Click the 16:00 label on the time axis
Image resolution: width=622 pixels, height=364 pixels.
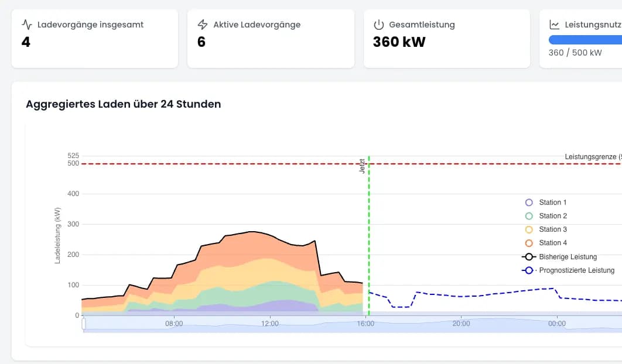point(365,324)
